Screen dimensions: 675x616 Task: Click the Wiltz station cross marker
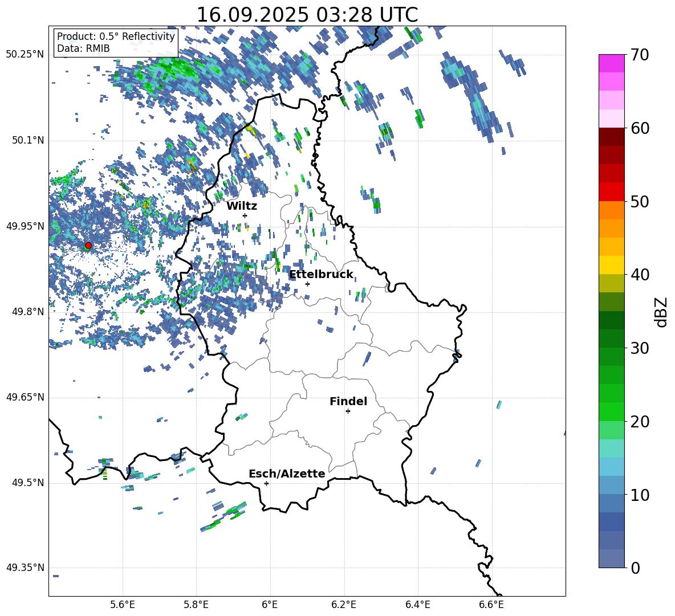[x=245, y=215]
